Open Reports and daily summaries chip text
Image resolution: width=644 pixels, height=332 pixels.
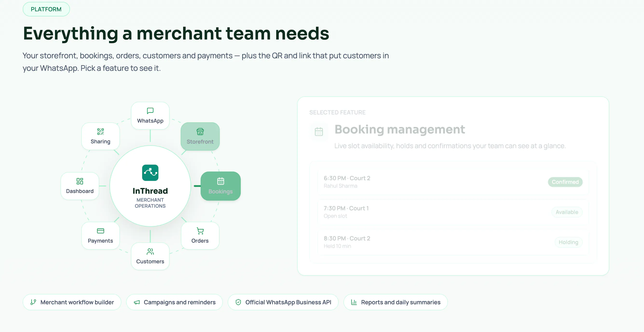(x=400, y=302)
